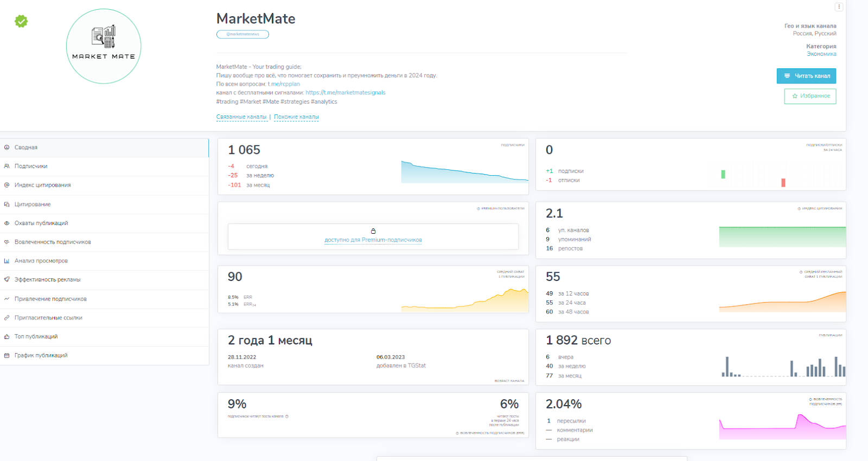Click the 55 ad reach value
The height and width of the screenshot is (461, 868).
(553, 277)
